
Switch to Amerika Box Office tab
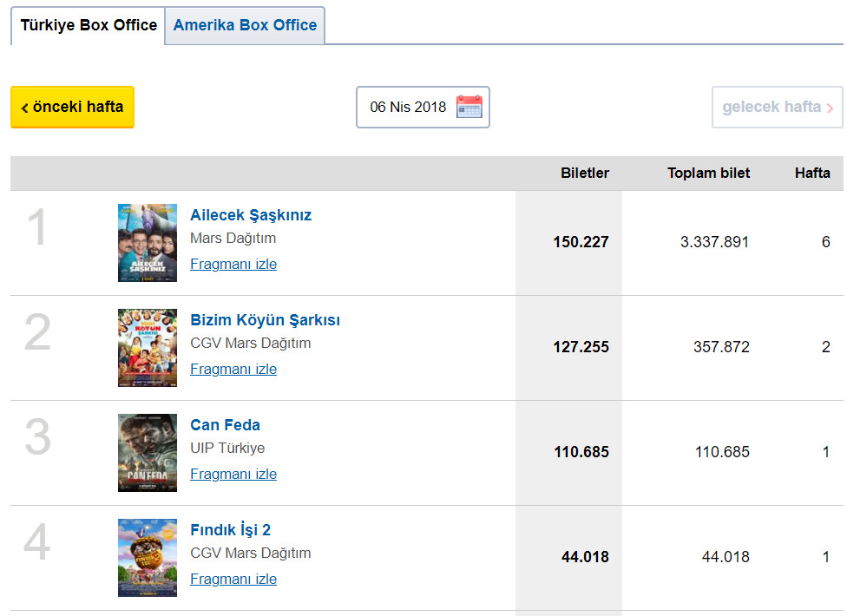click(x=245, y=25)
